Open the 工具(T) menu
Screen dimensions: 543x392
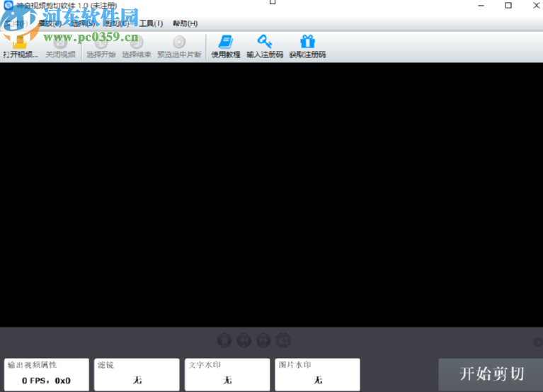pyautogui.click(x=151, y=23)
